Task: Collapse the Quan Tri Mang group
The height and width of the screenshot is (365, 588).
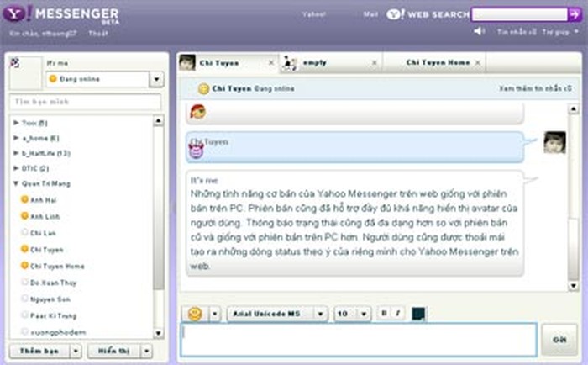Action: 16,183
